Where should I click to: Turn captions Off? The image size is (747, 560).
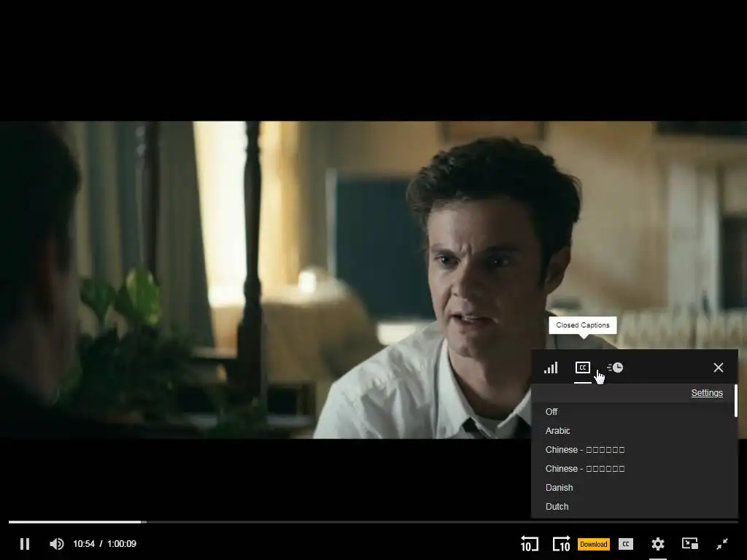coord(634,412)
